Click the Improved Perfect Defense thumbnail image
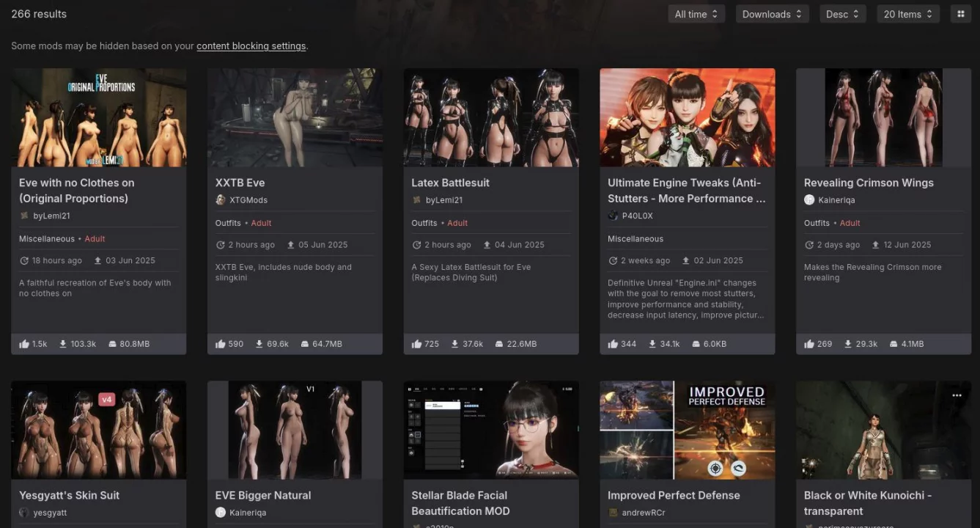This screenshot has width=980, height=528. click(x=688, y=430)
